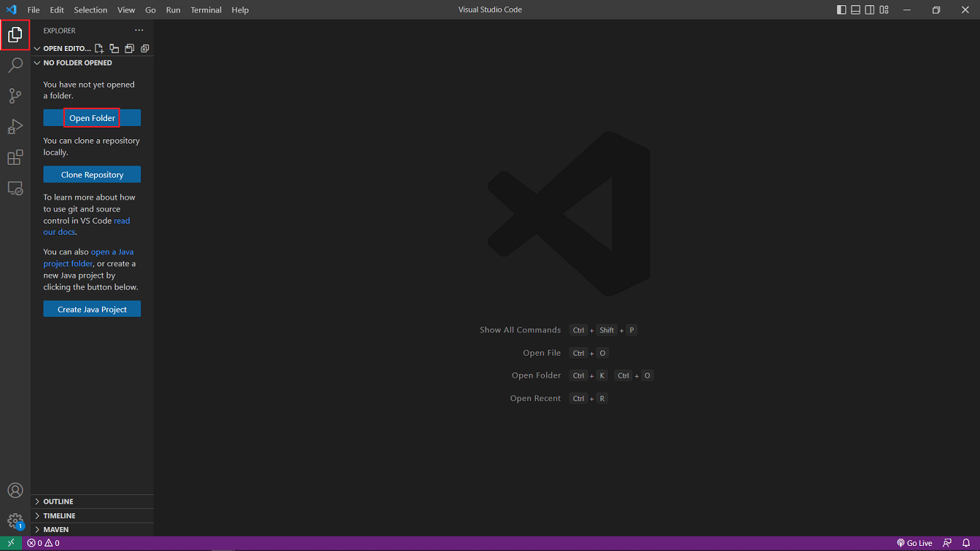Screen dimensions: 980x551
Task: Click the Create Java Project button
Action: point(92,309)
